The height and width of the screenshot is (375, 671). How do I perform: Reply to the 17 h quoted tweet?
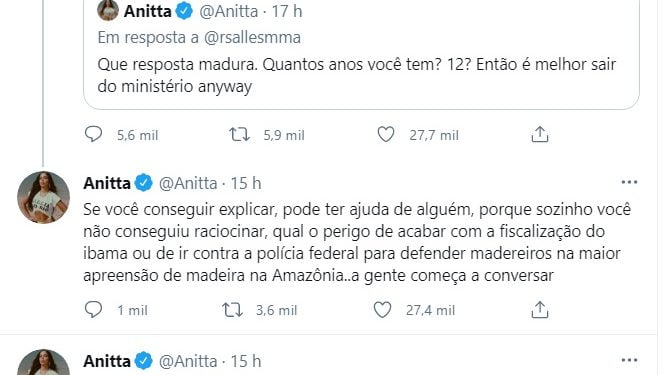coord(93,134)
